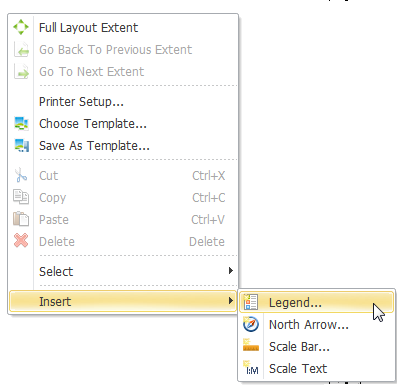
Task: Expand the Insert submenu arrow
Action: 230,301
